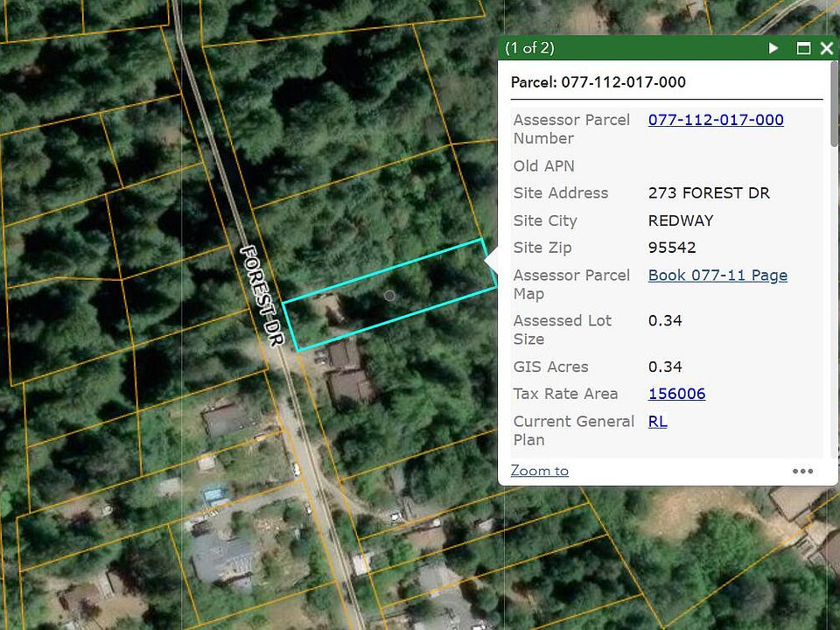Click the Parcel: 077-112-017-000 title
Image resolution: width=840 pixels, height=630 pixels.
pyautogui.click(x=598, y=82)
